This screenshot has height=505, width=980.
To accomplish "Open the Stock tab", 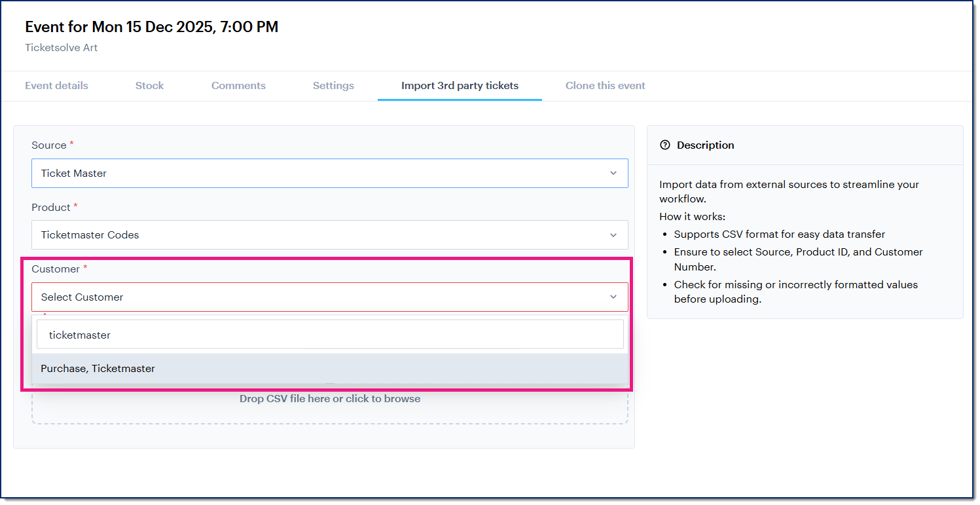I will pos(149,86).
